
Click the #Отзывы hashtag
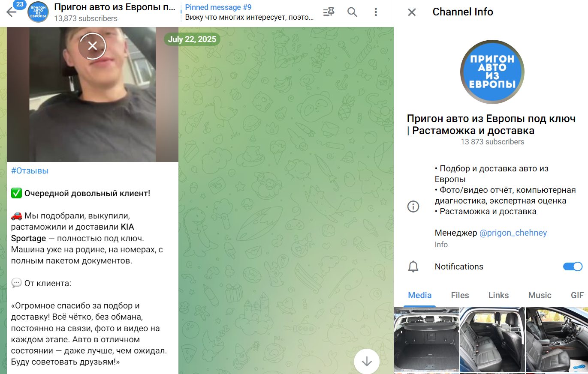tap(30, 171)
